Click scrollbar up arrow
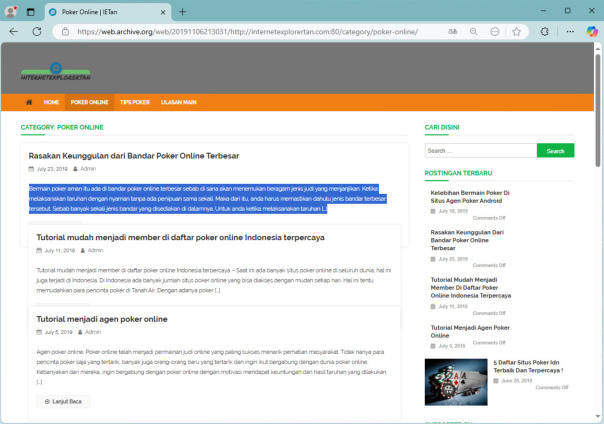The height and width of the screenshot is (424, 604). [597, 49]
